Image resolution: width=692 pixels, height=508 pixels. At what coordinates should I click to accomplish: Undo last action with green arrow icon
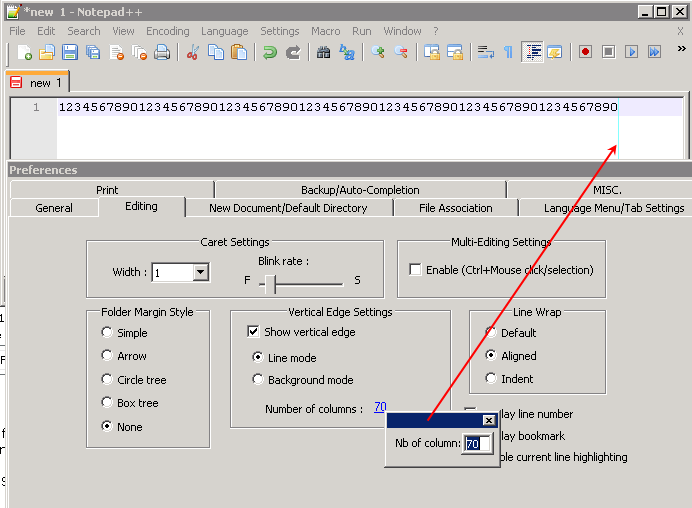click(x=269, y=52)
